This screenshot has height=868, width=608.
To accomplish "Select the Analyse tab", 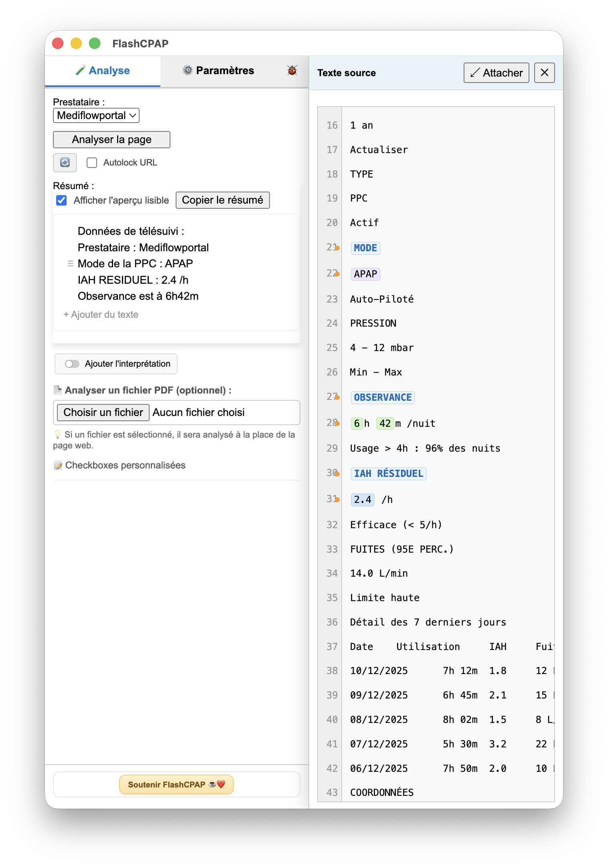I will pos(103,71).
